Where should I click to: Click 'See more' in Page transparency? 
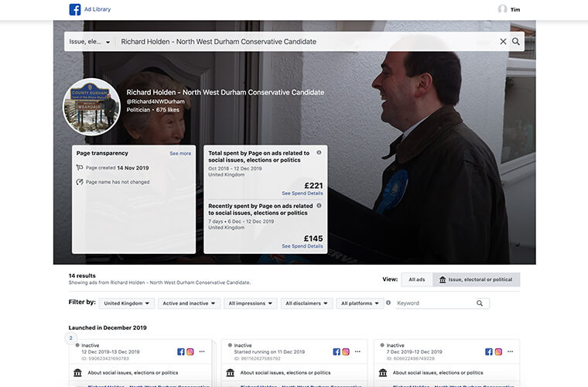pos(180,153)
